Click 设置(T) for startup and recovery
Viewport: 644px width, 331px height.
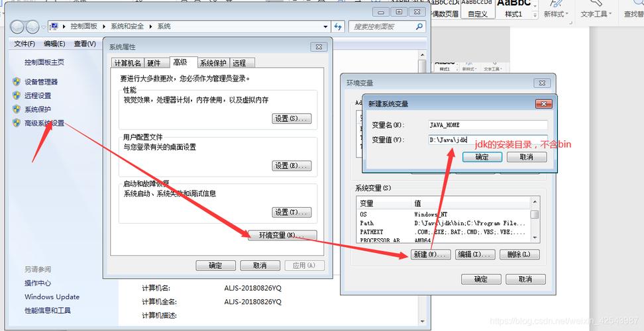coord(292,213)
